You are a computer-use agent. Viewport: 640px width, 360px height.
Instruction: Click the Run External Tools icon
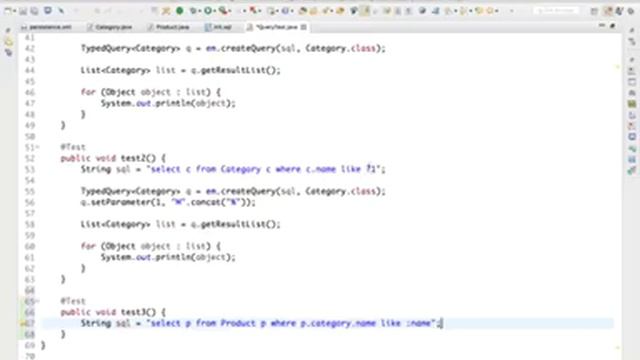[223, 11]
